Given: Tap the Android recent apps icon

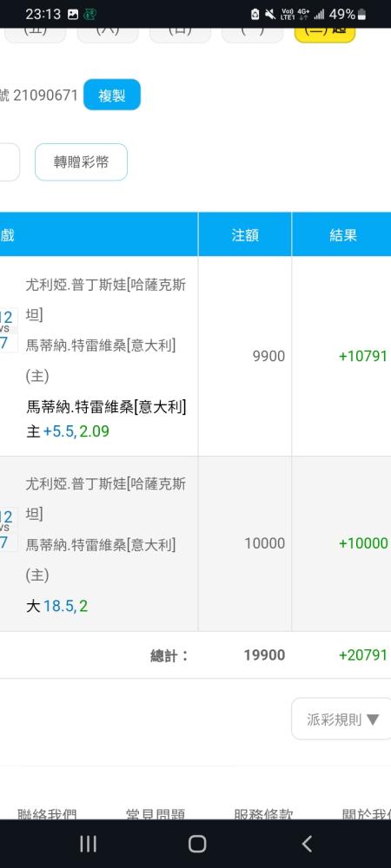Looking at the screenshot, I should [88, 844].
